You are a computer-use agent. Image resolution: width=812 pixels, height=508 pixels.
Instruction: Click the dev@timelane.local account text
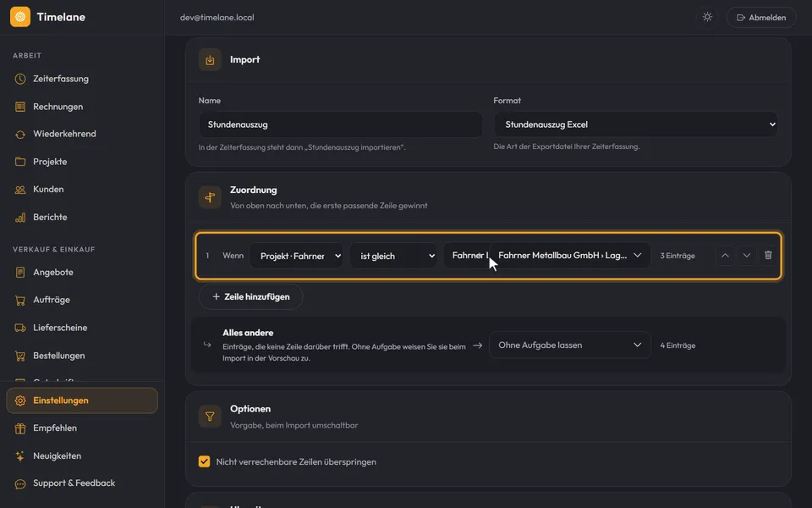pyautogui.click(x=217, y=17)
